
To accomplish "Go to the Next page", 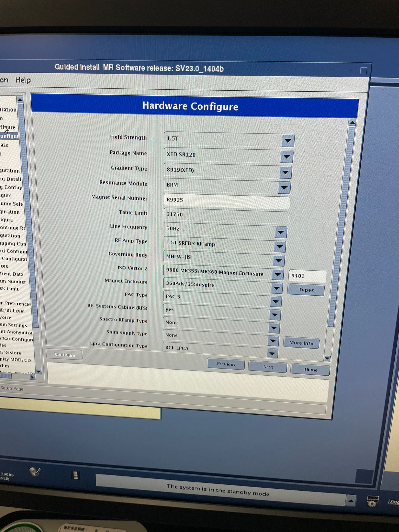I will pyautogui.click(x=268, y=367).
